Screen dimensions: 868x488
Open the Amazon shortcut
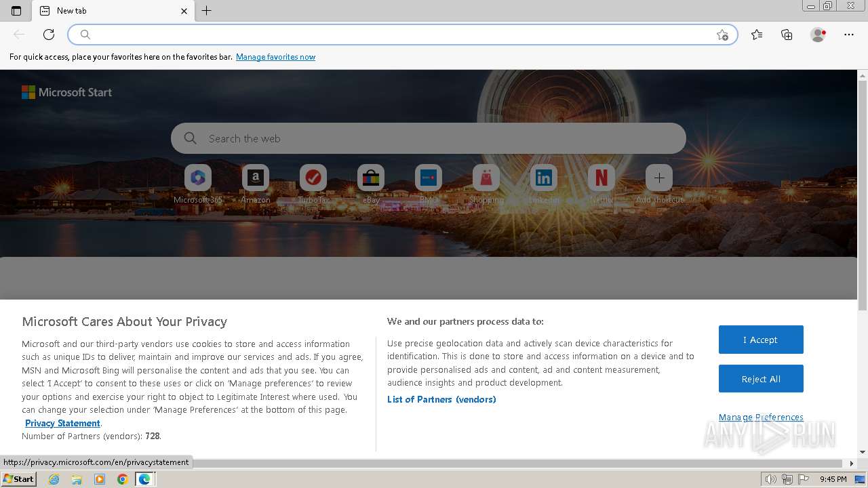pos(256,184)
